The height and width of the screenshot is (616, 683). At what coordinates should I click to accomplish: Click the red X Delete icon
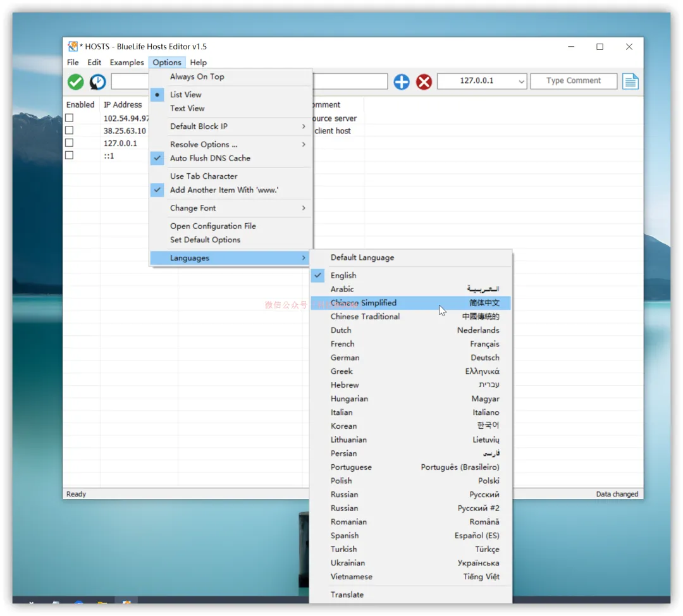(423, 82)
